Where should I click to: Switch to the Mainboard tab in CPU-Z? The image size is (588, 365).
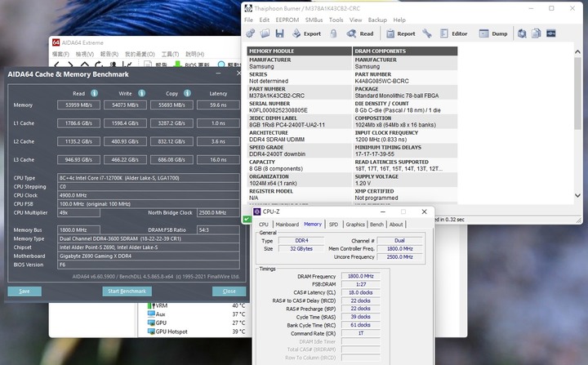[287, 225]
